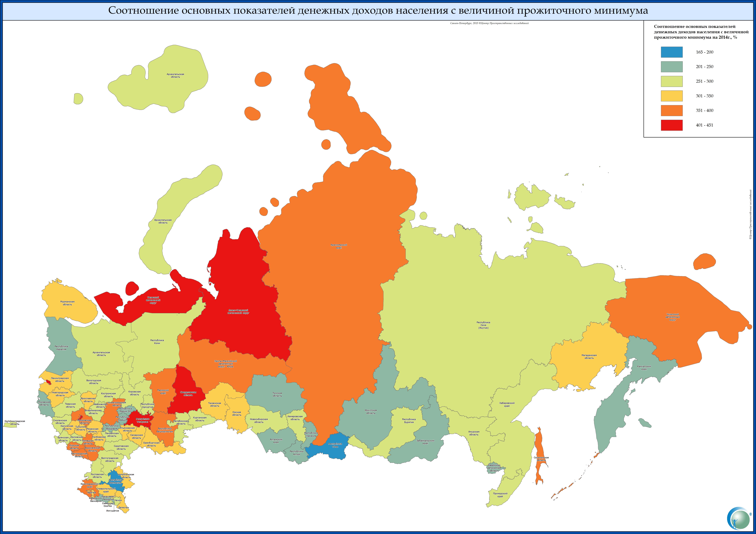Click the 'Магаданская область' label

tap(589, 357)
